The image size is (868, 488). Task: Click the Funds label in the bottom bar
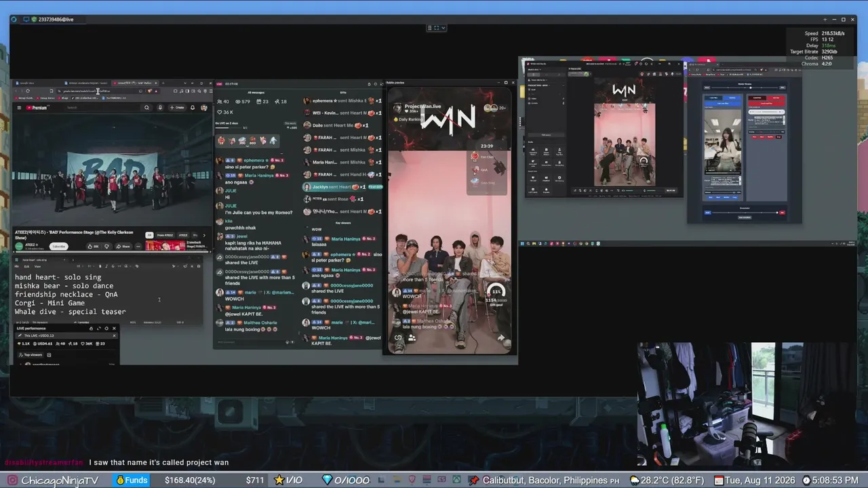pyautogui.click(x=132, y=480)
